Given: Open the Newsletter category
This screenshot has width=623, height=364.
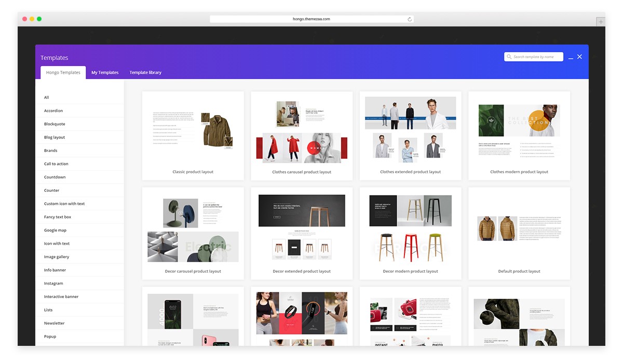Looking at the screenshot, I should point(79,323).
